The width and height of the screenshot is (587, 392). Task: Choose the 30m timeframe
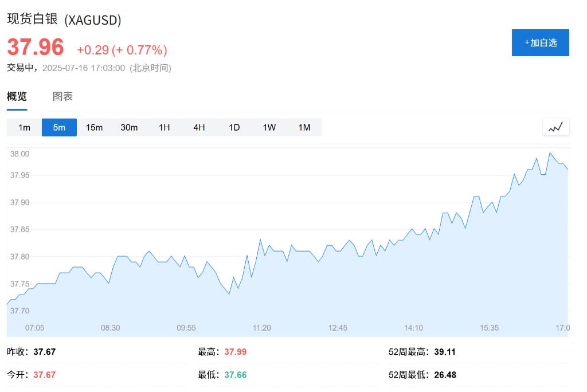click(129, 127)
